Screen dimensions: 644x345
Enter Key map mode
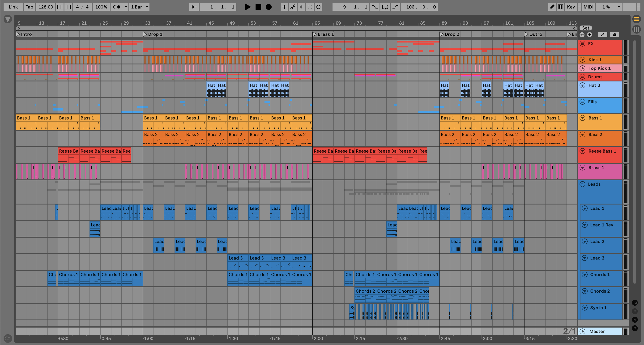[571, 7]
